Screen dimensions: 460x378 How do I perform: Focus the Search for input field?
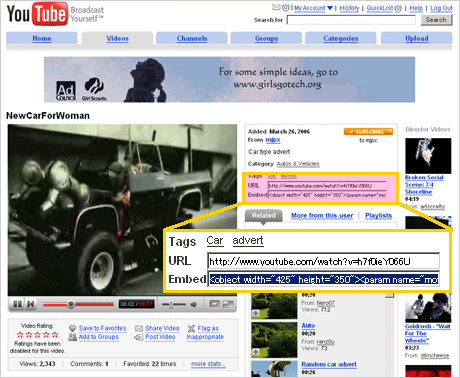click(x=351, y=20)
